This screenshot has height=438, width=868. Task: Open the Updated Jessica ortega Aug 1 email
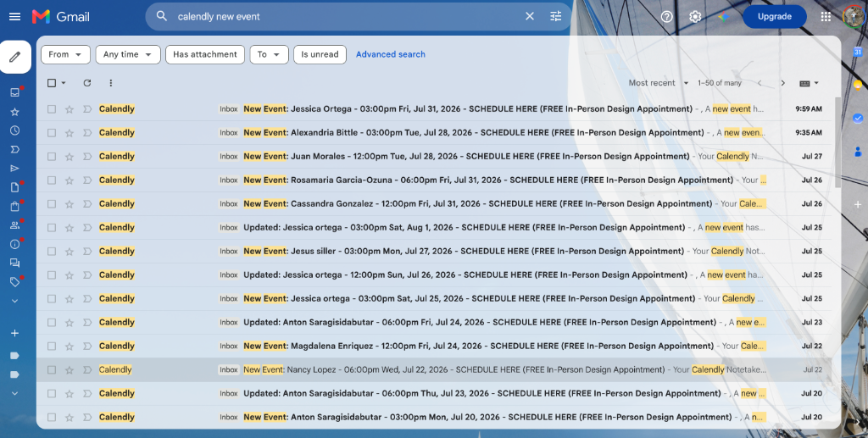pyautogui.click(x=434, y=227)
